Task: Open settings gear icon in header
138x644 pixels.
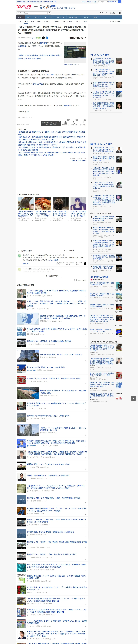Action: (120, 13)
